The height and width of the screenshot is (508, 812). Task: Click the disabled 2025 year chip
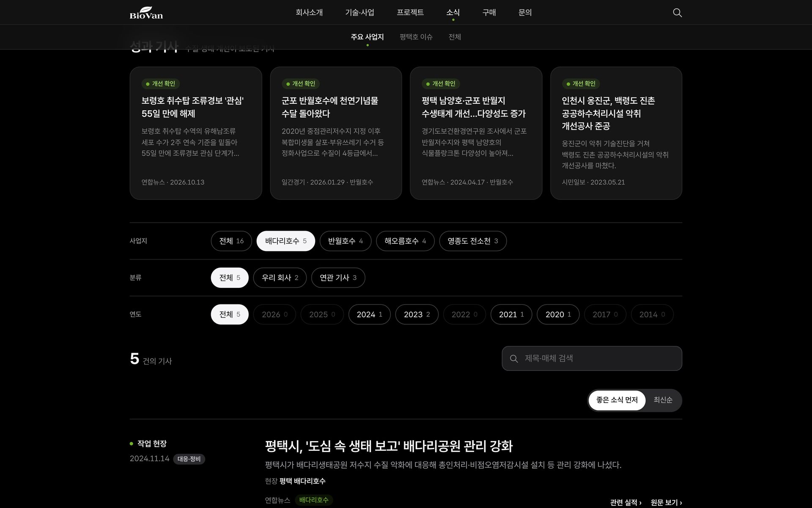322,315
